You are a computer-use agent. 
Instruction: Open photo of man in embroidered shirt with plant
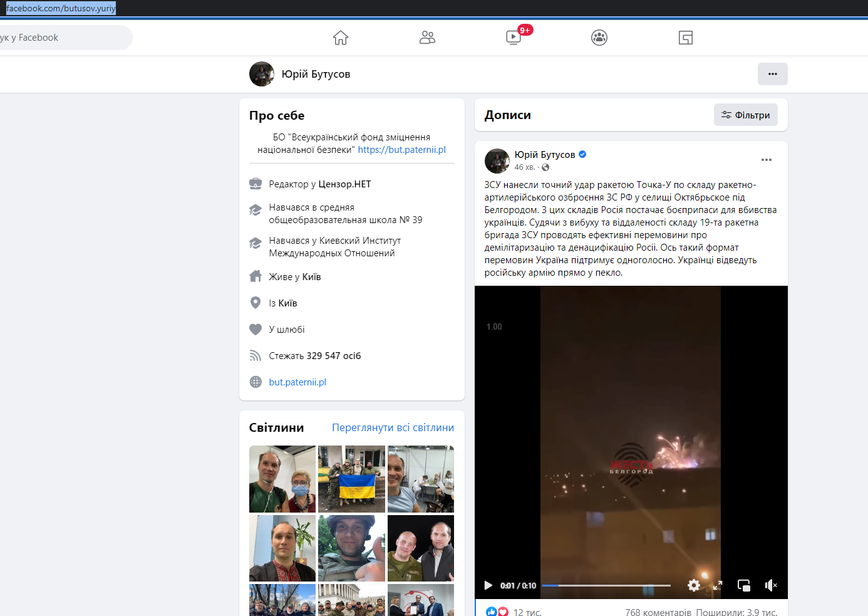click(x=282, y=548)
